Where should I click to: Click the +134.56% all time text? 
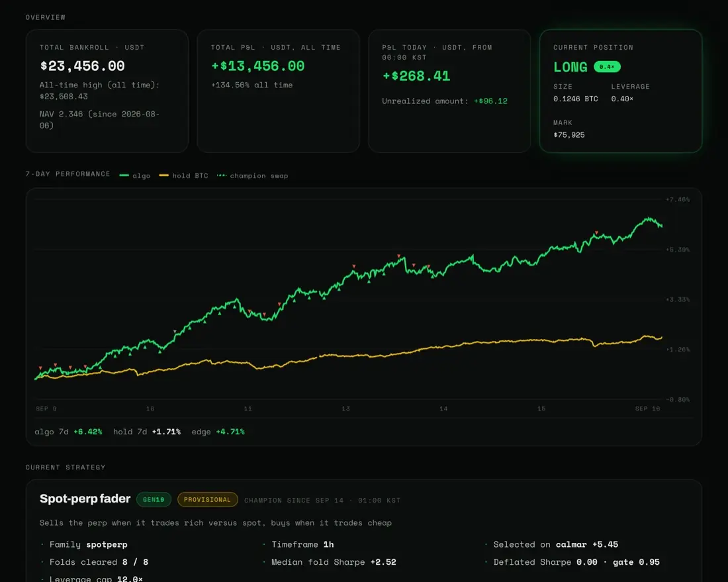pyautogui.click(x=252, y=85)
